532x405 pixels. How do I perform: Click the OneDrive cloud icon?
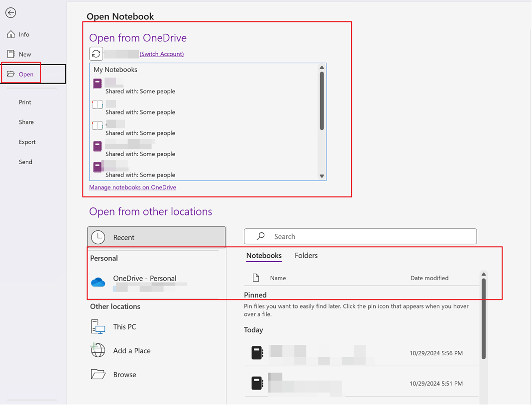98,282
